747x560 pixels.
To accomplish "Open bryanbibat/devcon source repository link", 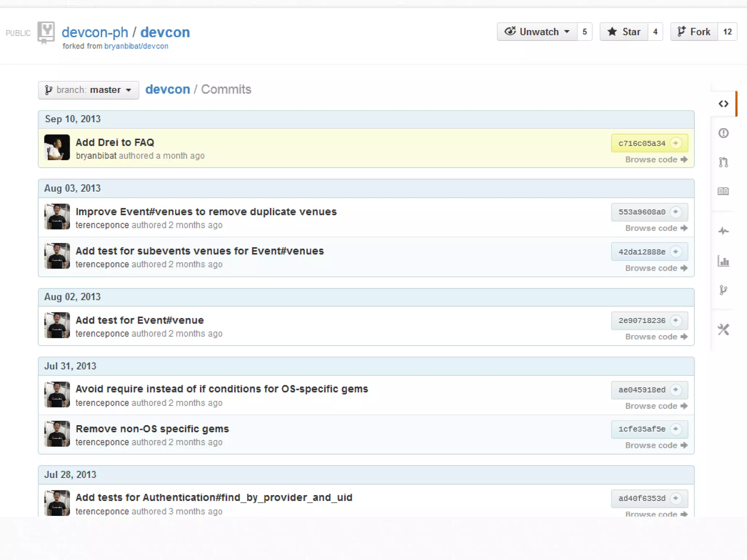I will click(x=136, y=46).
